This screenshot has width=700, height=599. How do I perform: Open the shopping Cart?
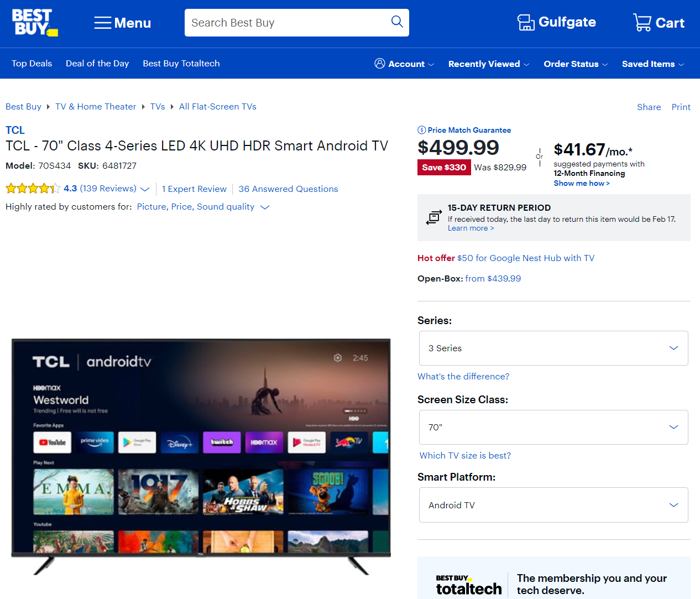(x=659, y=23)
